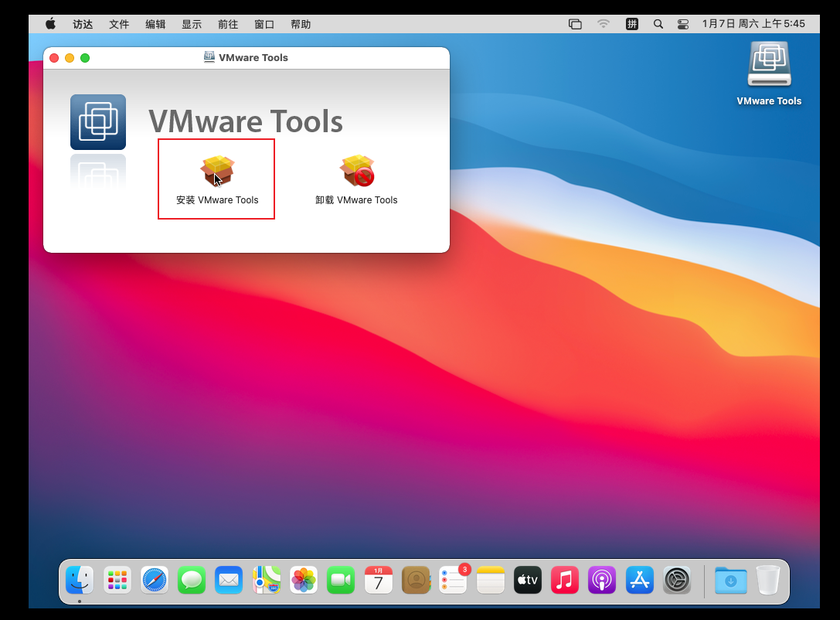Open the 显示 menu
The height and width of the screenshot is (620, 840).
point(192,24)
